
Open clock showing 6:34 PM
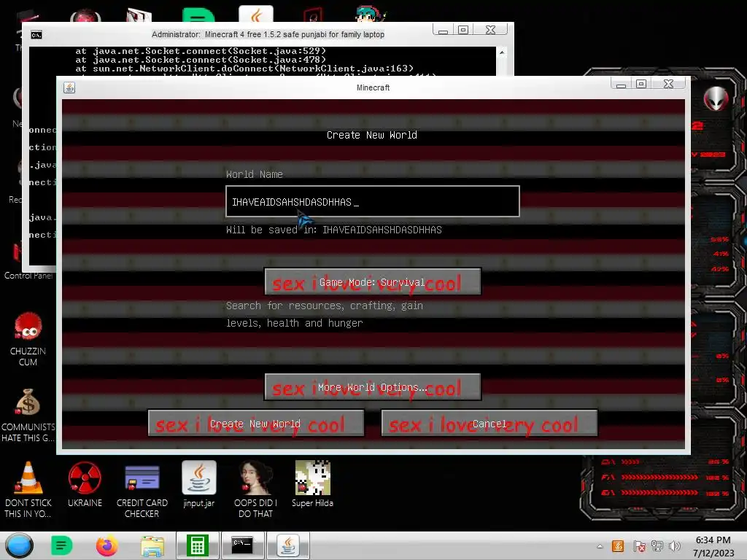pyautogui.click(x=713, y=546)
